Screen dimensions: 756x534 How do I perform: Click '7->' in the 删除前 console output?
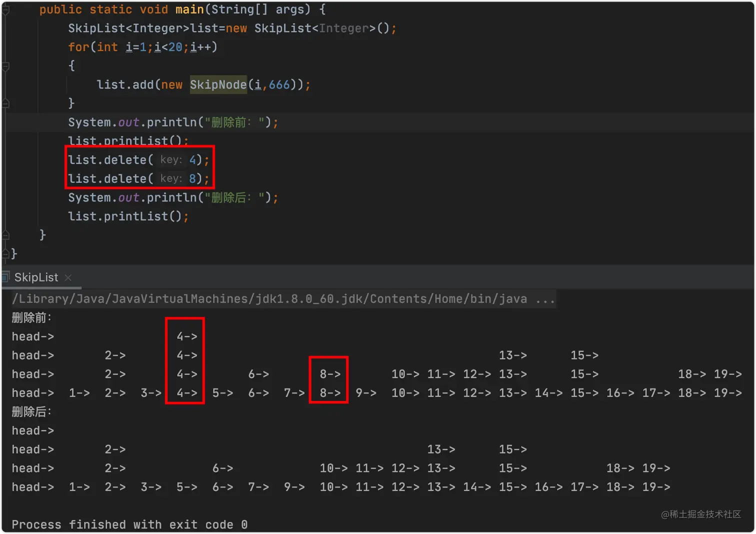pos(294,393)
